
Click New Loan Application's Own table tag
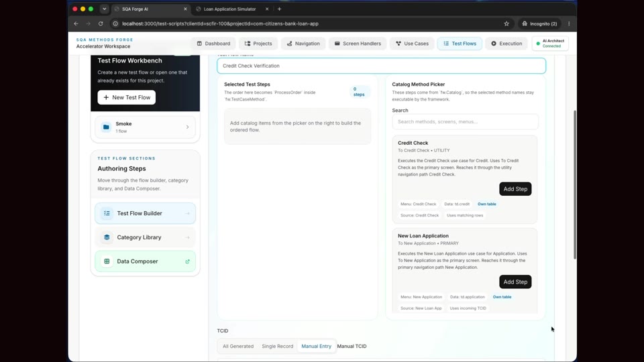(x=502, y=297)
